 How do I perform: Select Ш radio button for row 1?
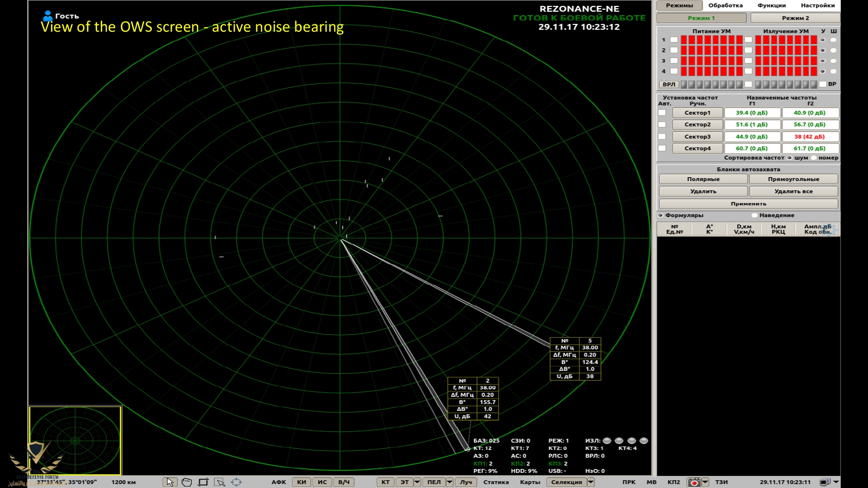(833, 40)
